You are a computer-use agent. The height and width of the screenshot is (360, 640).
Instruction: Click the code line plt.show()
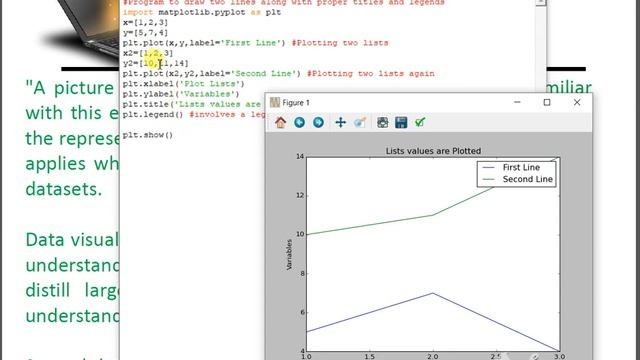click(148, 135)
